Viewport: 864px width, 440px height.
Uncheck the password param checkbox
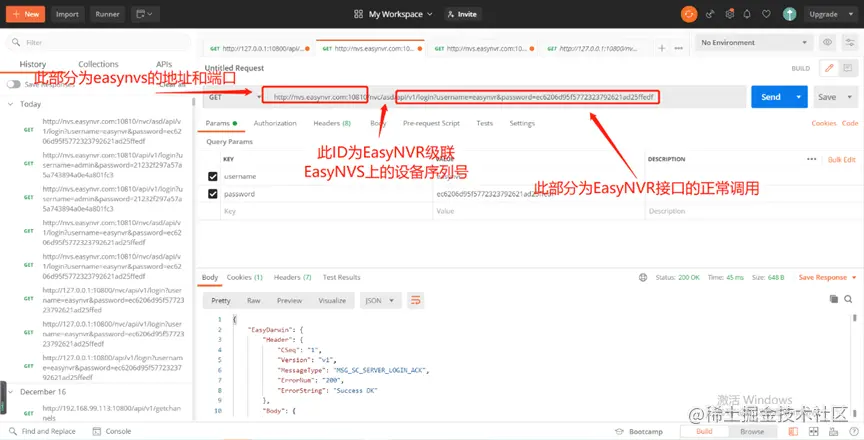(213, 194)
